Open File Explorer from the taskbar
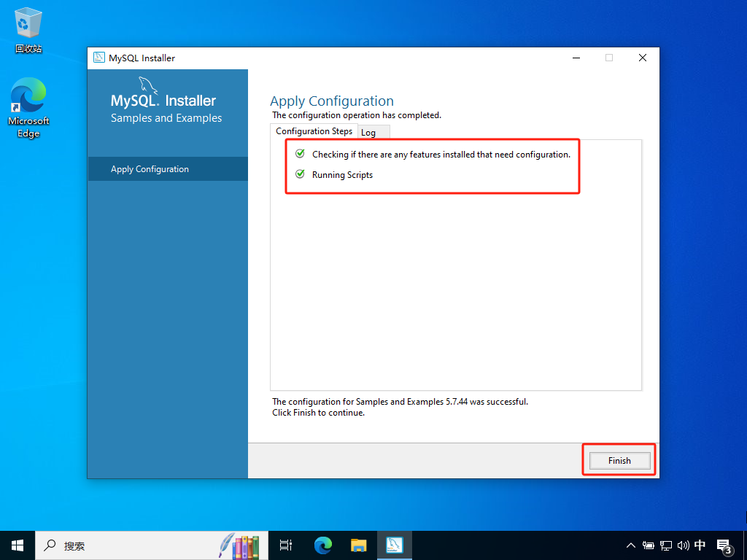 tap(358, 545)
